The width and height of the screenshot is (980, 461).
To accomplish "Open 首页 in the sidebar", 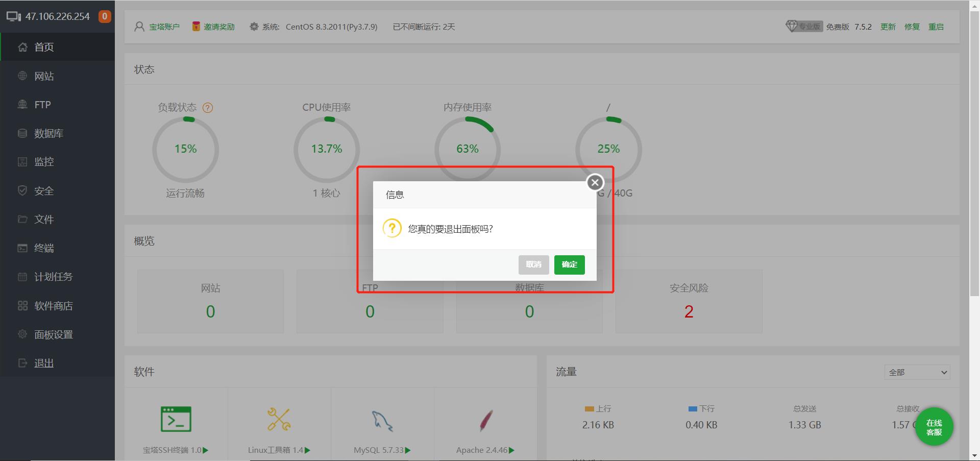I will pyautogui.click(x=58, y=47).
